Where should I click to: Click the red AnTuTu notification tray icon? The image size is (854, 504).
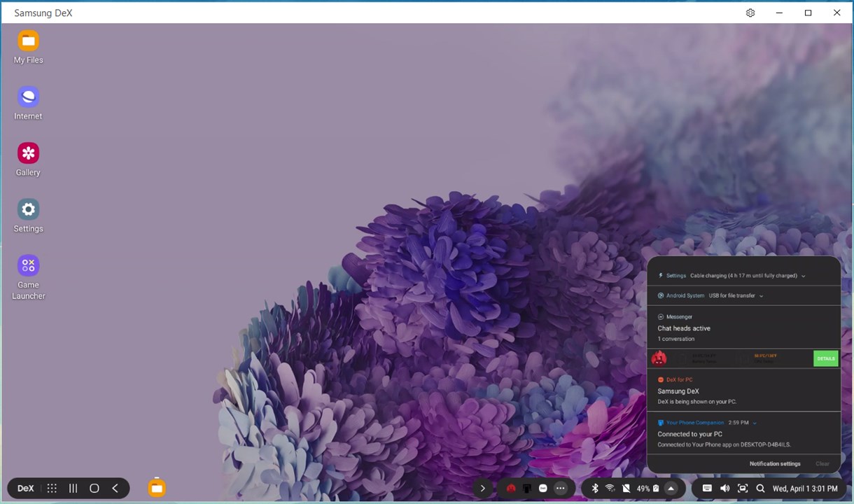[x=511, y=489]
